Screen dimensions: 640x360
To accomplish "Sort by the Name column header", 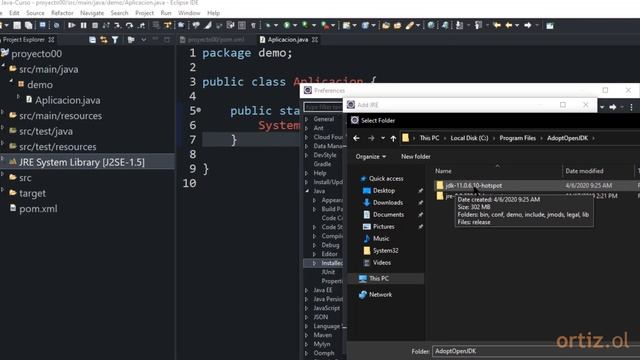I will (x=443, y=171).
